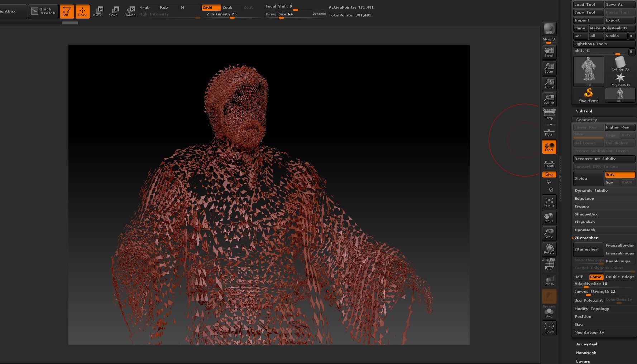Click the Divide button
637x364 pixels.
click(588, 179)
